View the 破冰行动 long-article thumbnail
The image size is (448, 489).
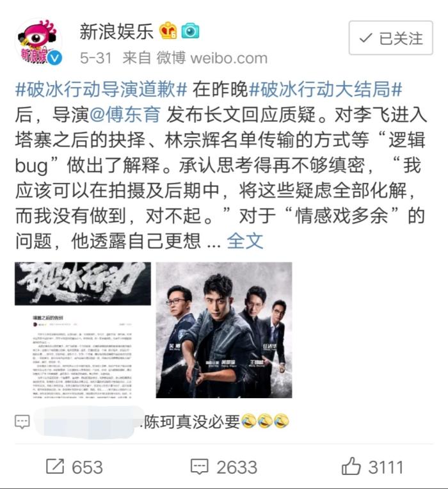click(x=83, y=330)
